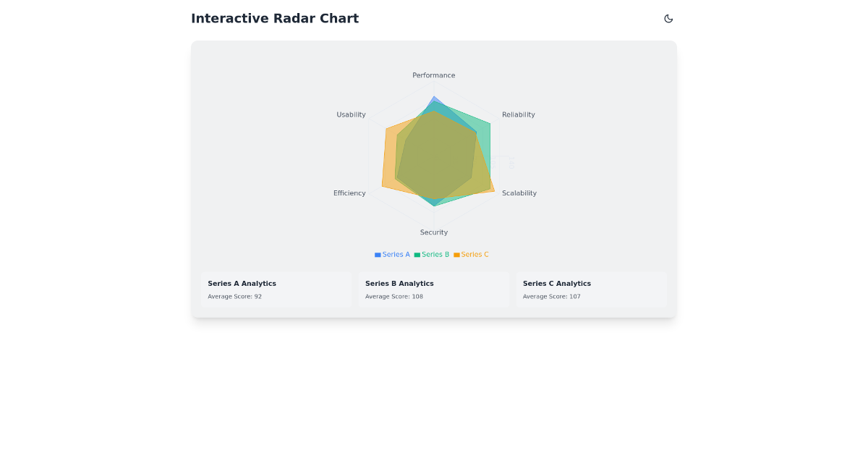
Task: Select the Usability axis label
Action: pyautogui.click(x=352, y=114)
